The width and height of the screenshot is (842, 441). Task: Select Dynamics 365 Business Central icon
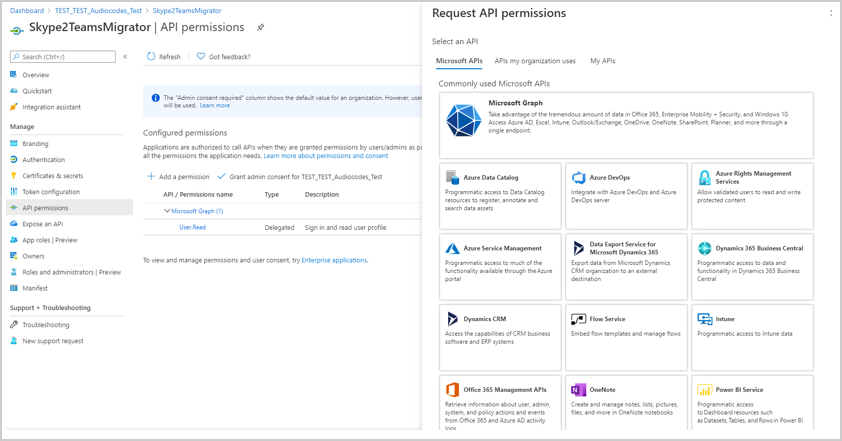pos(705,248)
